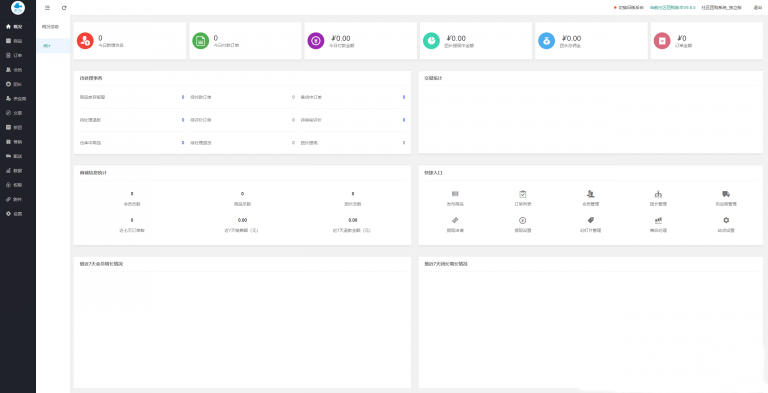Click the logout link at the top right corner
This screenshot has width=768, height=393.
(758, 8)
